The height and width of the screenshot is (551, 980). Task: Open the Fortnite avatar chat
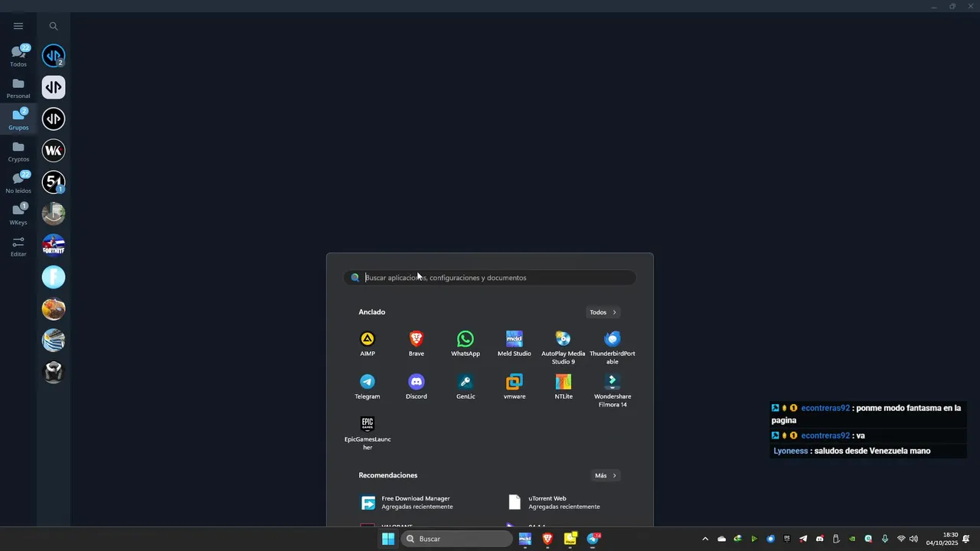[54, 246]
